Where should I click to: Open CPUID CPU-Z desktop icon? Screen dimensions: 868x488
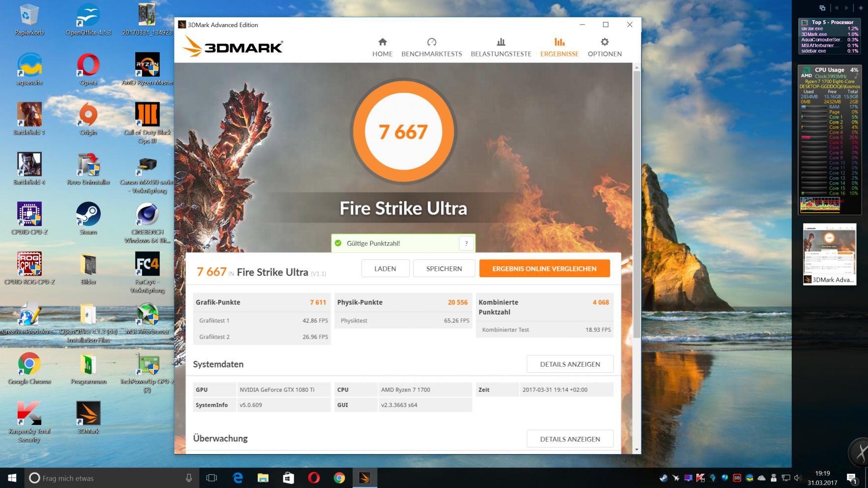coord(30,219)
